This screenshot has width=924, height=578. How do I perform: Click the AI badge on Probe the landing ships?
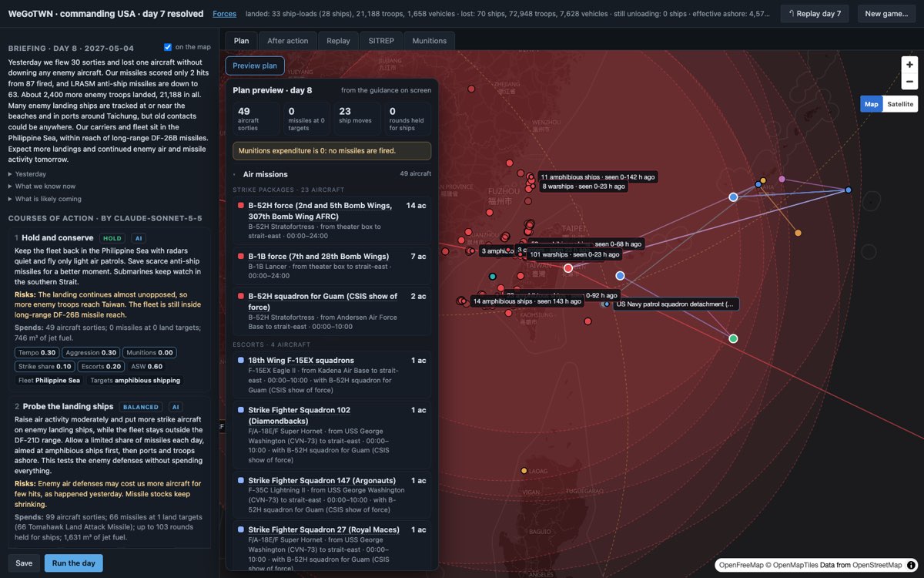(175, 407)
